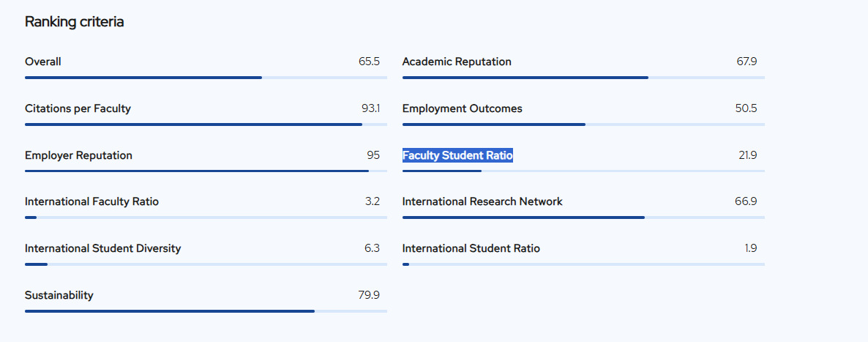
Task: Click the International Student Ratio label
Action: pos(471,248)
